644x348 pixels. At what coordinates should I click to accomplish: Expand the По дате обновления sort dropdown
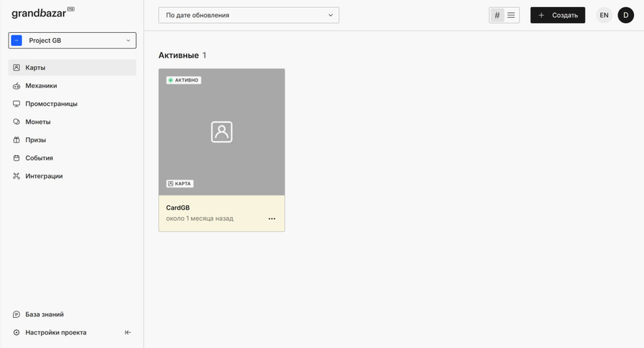coord(248,15)
